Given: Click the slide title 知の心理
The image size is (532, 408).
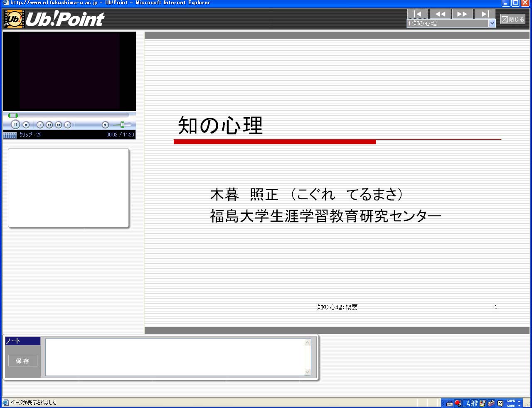Looking at the screenshot, I should coord(220,125).
